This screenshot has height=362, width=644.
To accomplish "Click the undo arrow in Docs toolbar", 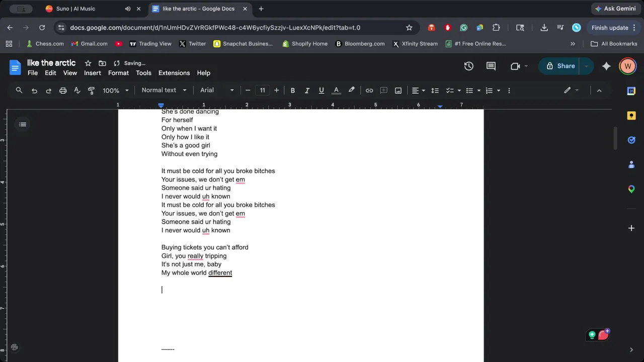I will click(34, 90).
